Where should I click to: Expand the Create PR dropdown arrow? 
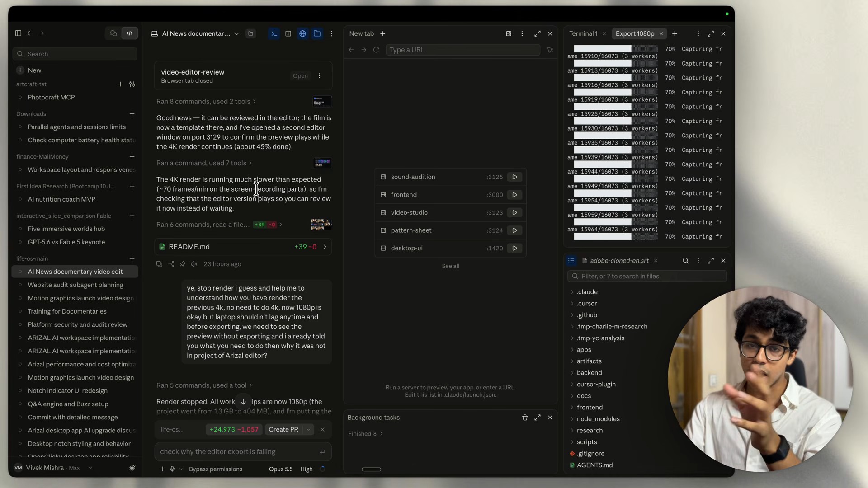pyautogui.click(x=308, y=429)
